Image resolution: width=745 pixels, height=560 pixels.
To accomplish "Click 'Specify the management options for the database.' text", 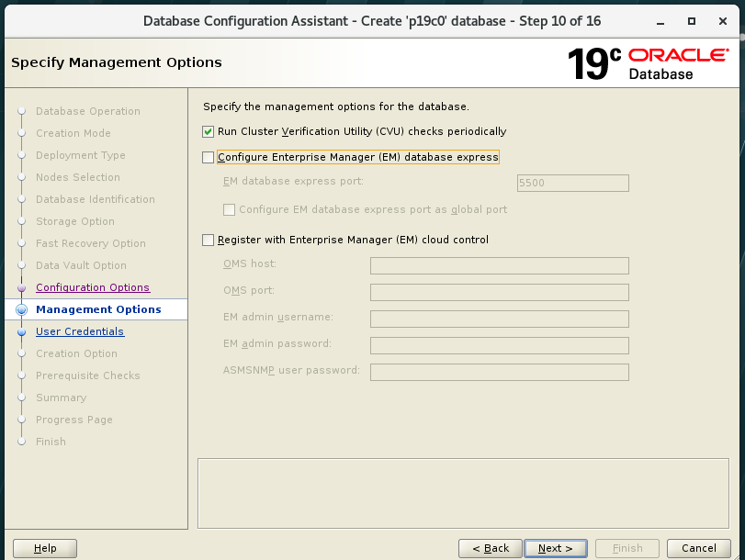I will pyautogui.click(x=336, y=106).
